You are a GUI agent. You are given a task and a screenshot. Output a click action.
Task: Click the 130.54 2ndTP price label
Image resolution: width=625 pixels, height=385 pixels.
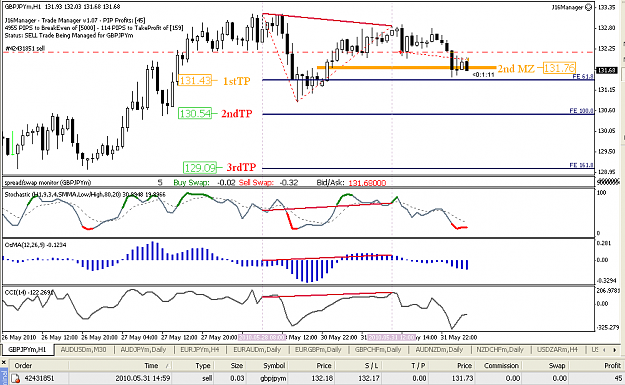[x=195, y=114]
